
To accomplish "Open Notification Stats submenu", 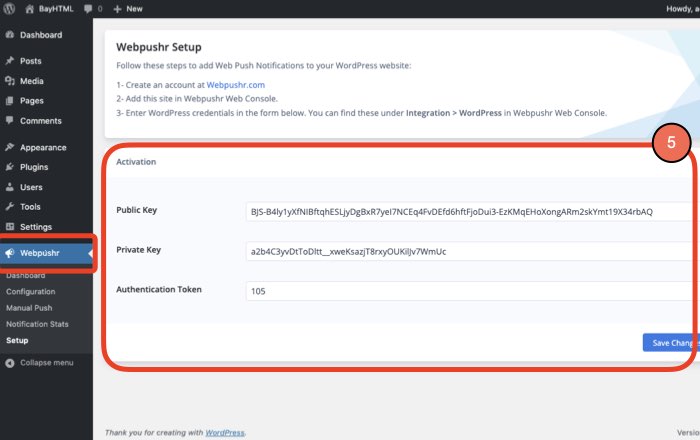I will (37, 324).
